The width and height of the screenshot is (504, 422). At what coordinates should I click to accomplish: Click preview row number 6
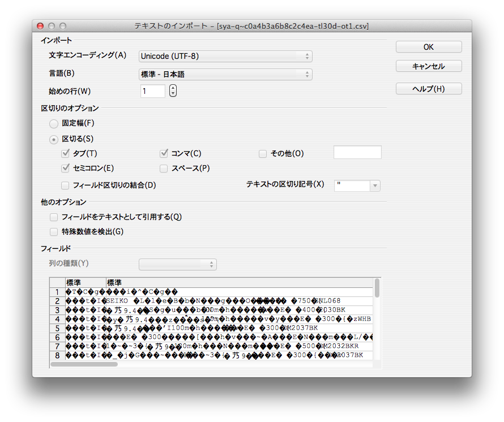(57, 337)
